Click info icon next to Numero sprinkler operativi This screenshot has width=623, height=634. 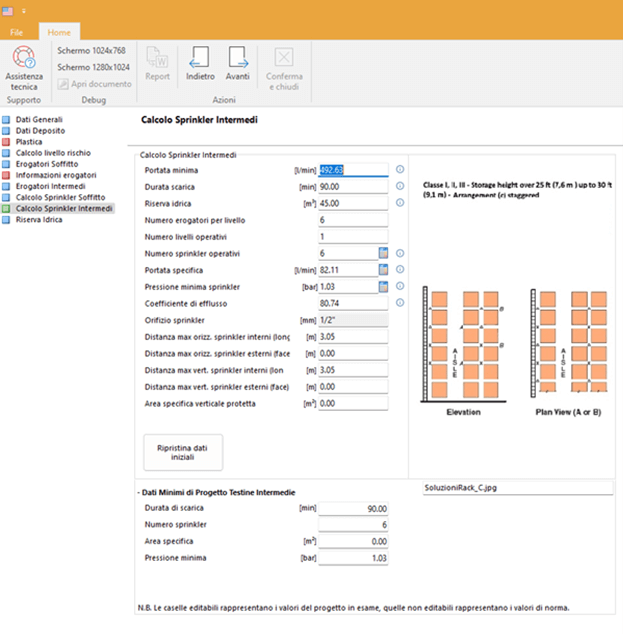pyautogui.click(x=400, y=253)
